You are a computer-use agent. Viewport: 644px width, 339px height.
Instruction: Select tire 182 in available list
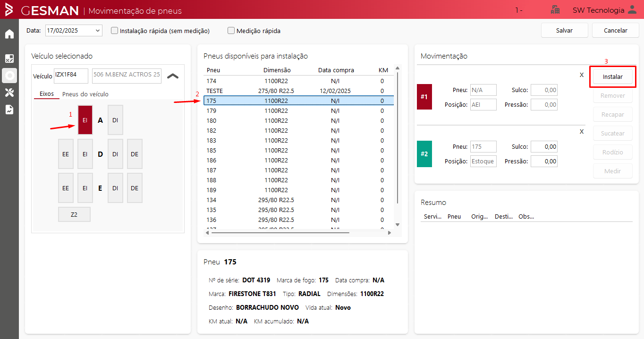click(298, 130)
